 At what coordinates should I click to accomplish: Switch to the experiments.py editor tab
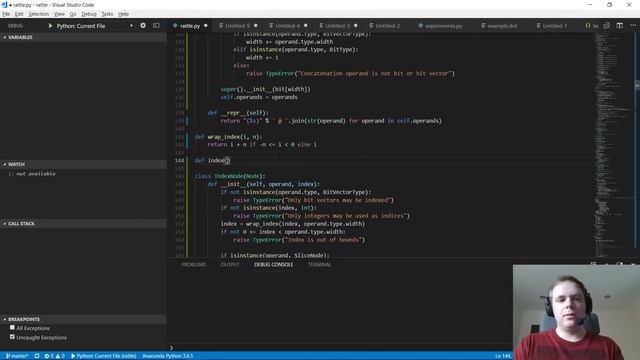click(443, 26)
